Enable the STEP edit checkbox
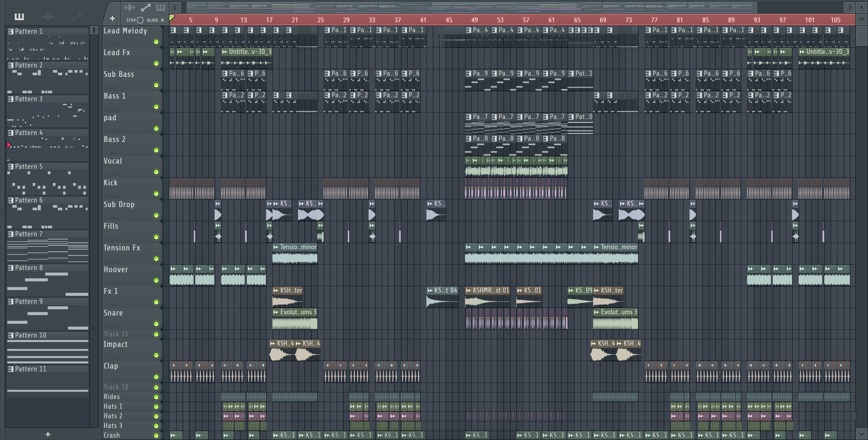 point(140,20)
